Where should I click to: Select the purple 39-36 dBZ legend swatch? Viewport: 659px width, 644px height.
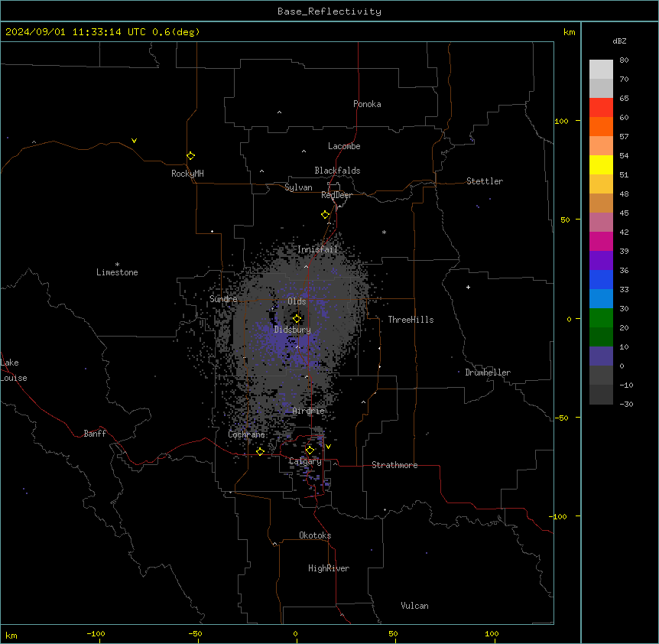click(x=601, y=261)
